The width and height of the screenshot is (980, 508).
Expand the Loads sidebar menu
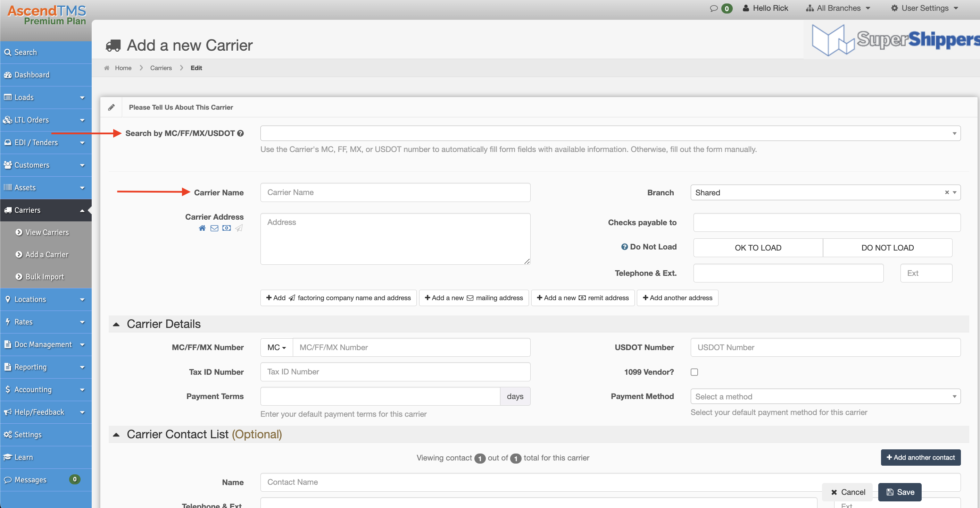[x=45, y=98]
